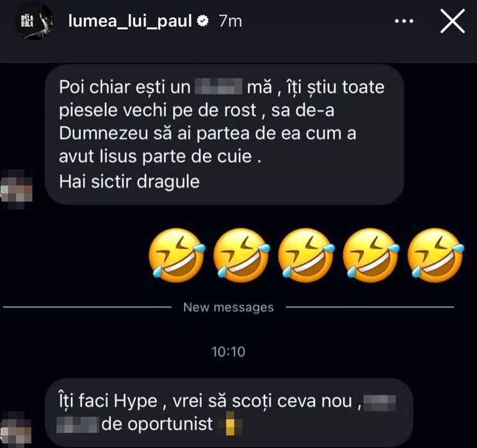Tap the pixelated avatar beside "Hai sictir dragule"
The height and width of the screenshot is (448, 477).
coord(17,189)
